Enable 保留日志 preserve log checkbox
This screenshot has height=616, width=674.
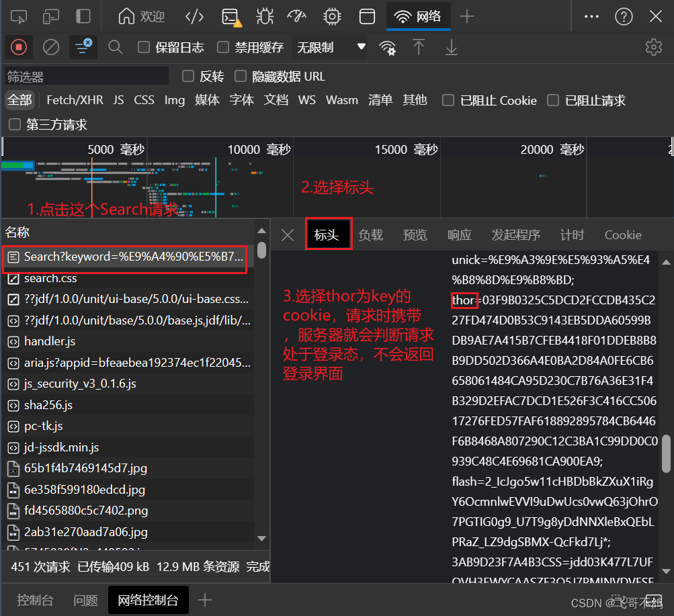pos(144,47)
